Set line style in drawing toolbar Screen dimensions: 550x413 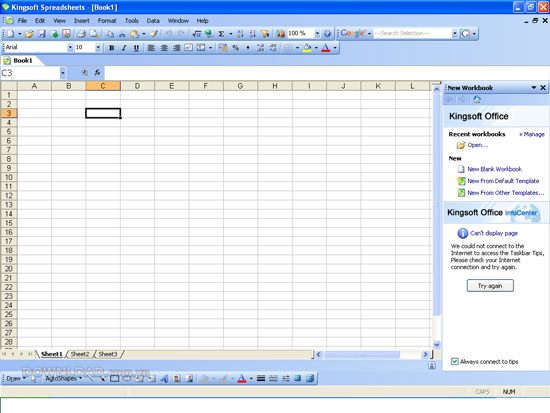[x=261, y=378]
